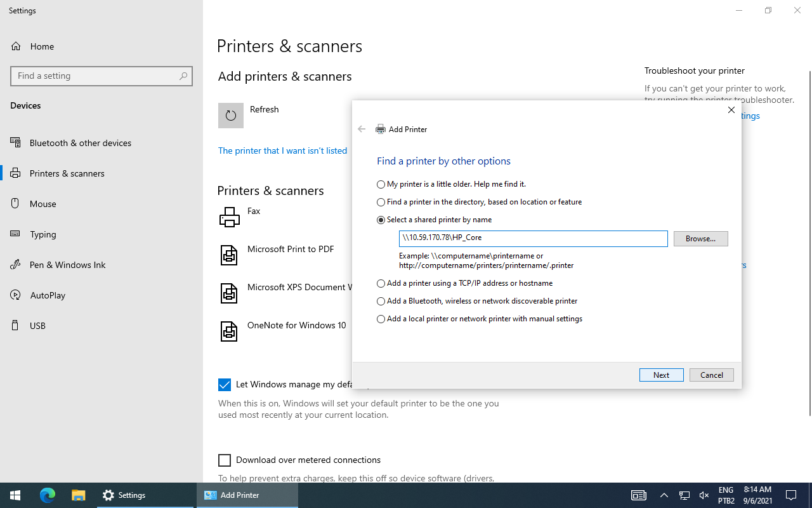Select 'Add a printer using TCP/IP address'
The height and width of the screenshot is (508, 812).
381,283
